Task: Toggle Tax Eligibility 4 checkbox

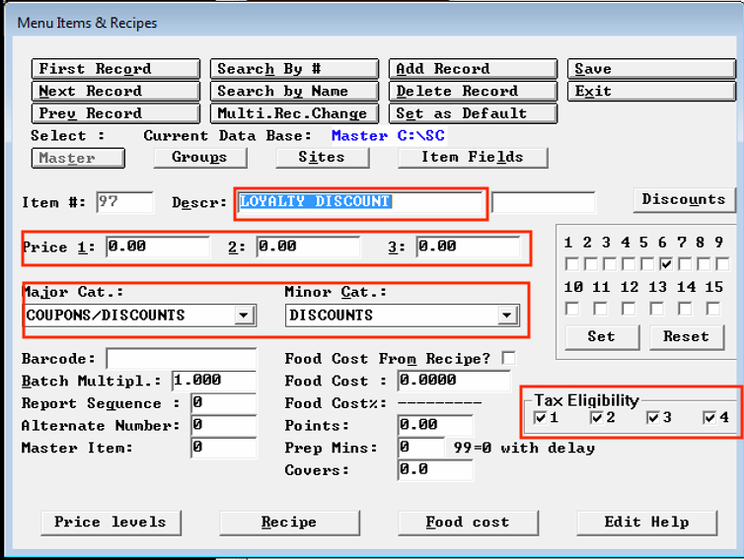Action: tap(709, 418)
